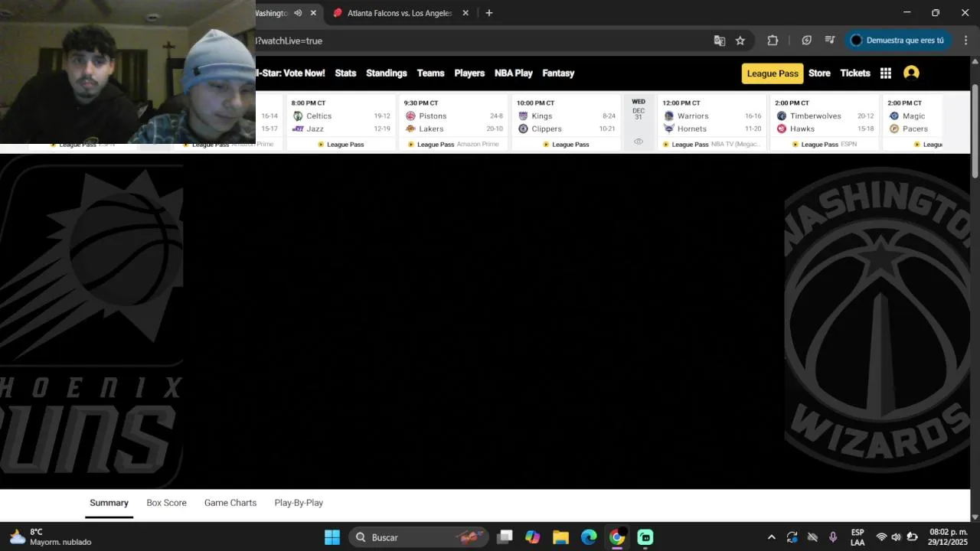Open the media controls playlist icon
Viewport: 980px width, 551px height.
[x=830, y=41]
